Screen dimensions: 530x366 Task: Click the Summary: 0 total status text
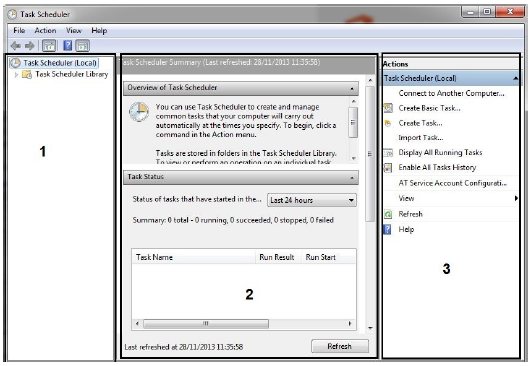pyautogui.click(x=233, y=220)
